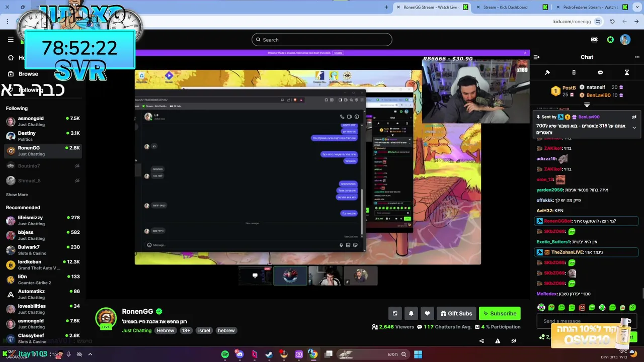
Task: Hide the pinned message eye-slash icon
Action: [634, 117]
